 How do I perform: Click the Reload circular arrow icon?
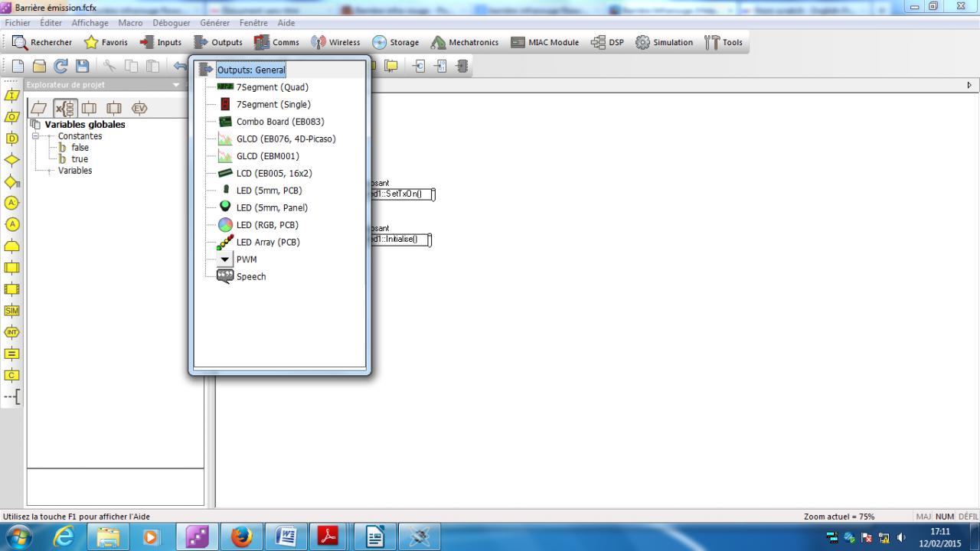point(60,67)
